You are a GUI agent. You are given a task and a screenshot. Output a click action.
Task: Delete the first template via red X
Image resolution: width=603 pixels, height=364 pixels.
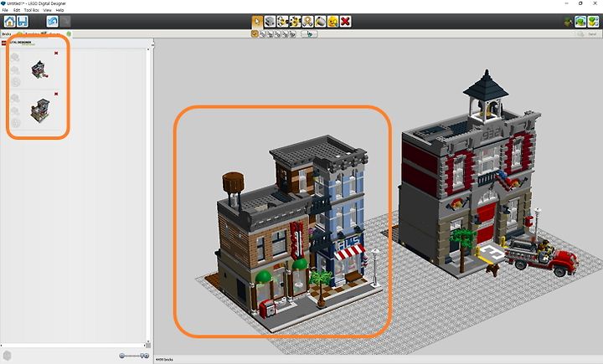[56, 53]
